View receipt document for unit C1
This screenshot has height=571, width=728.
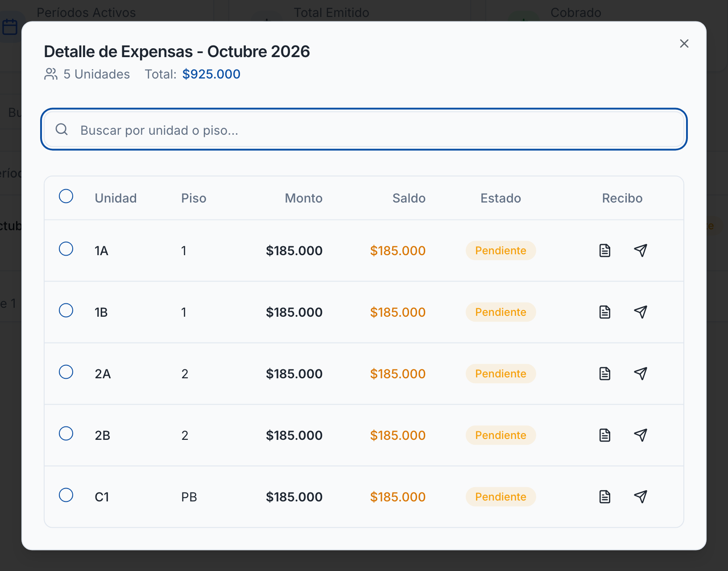605,497
